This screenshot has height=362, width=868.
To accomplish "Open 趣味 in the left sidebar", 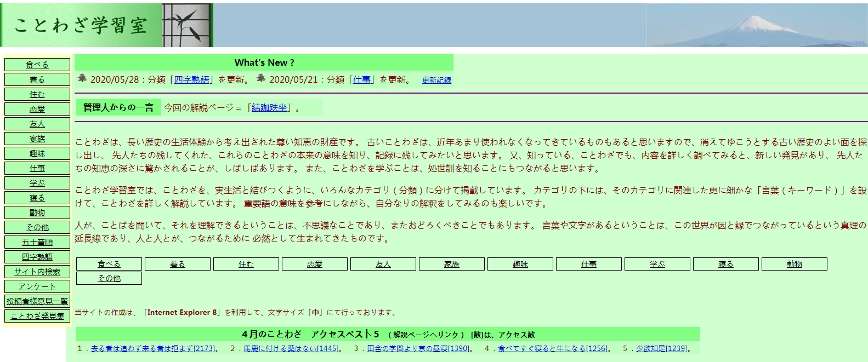I will point(37,153).
